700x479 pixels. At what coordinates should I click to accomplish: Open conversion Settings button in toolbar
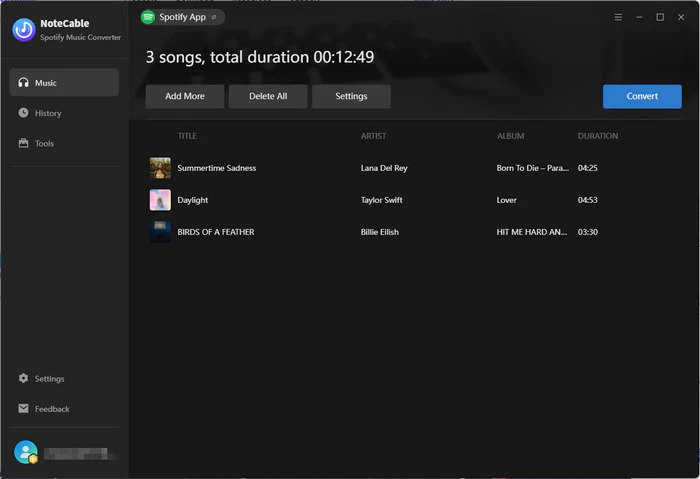click(x=351, y=96)
